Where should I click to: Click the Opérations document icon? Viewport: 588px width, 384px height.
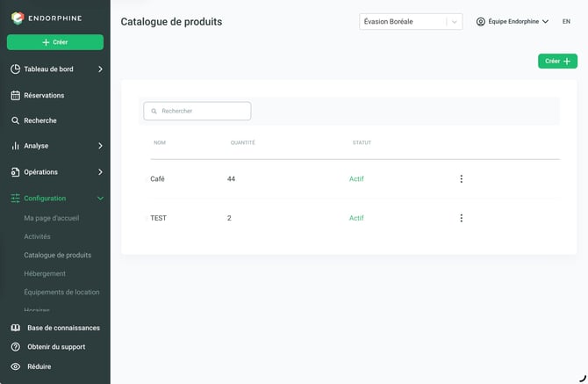[x=16, y=172]
